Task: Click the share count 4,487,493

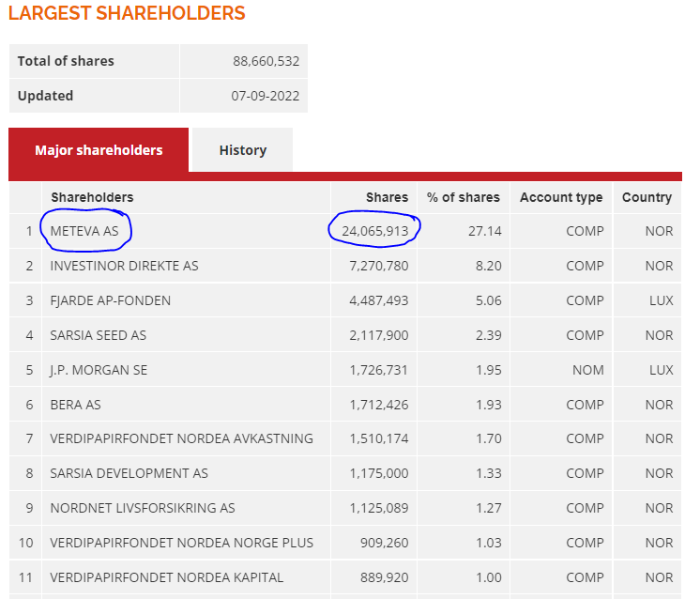Action: pos(378,300)
